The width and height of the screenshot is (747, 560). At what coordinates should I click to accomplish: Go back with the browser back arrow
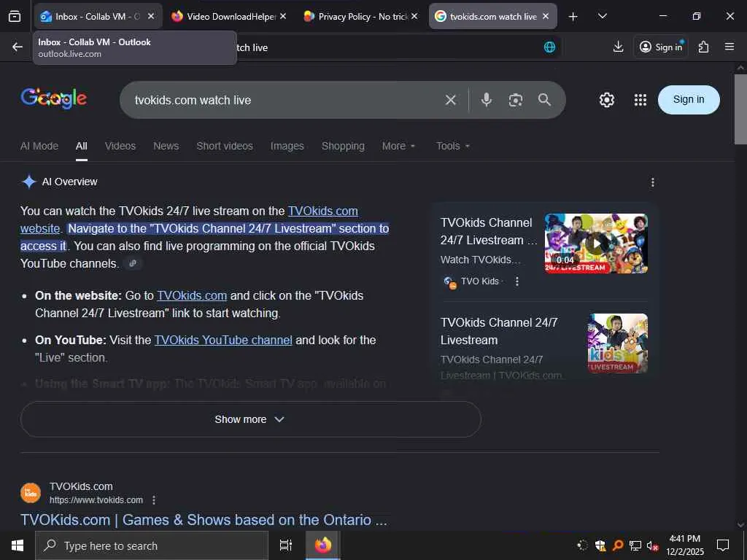coord(18,47)
